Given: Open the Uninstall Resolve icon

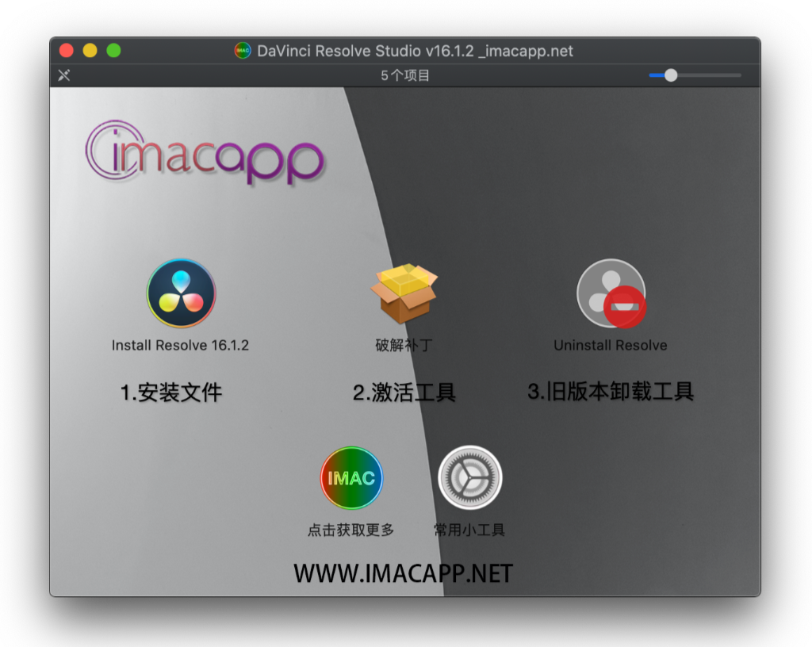Looking at the screenshot, I should pyautogui.click(x=611, y=293).
